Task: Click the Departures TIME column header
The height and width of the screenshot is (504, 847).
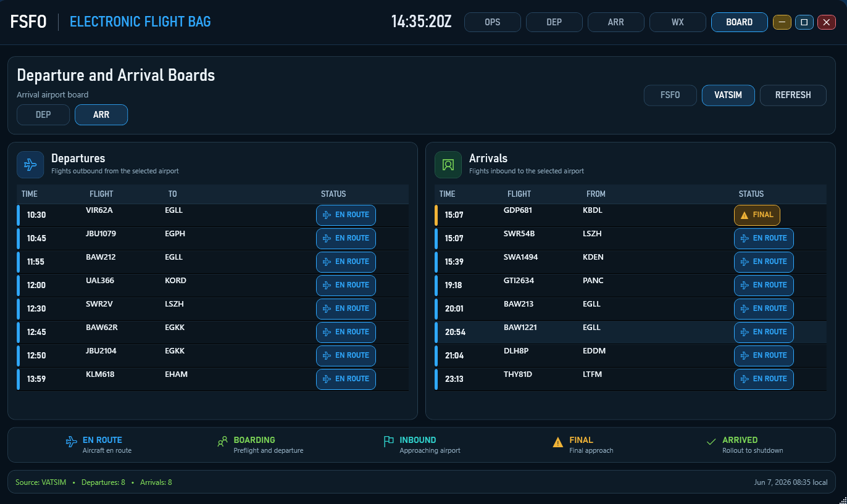Action: (30, 194)
